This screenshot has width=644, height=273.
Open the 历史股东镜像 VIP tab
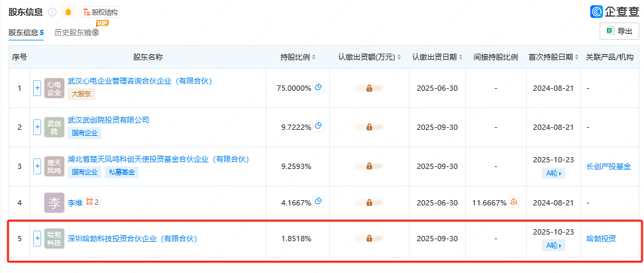(77, 32)
